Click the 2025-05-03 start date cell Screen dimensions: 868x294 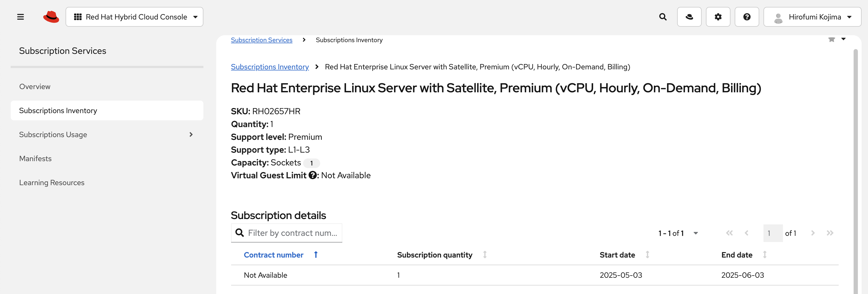621,275
